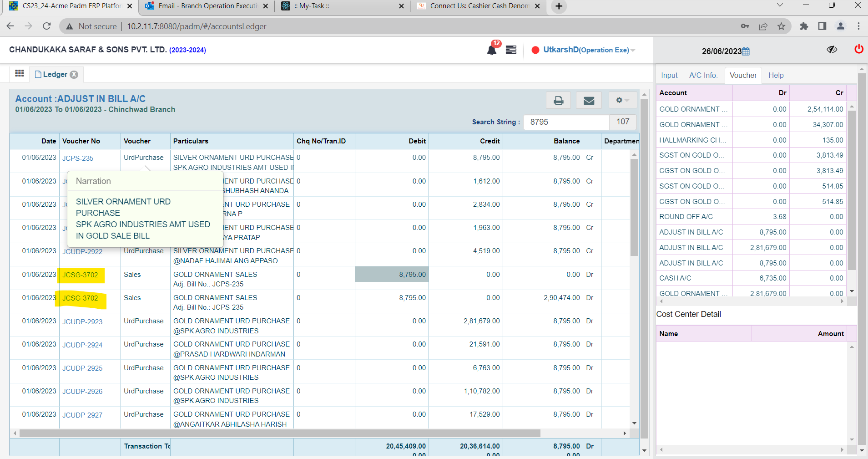This screenshot has width=868, height=459.
Task: Open browser profile icon
Action: [840, 26]
